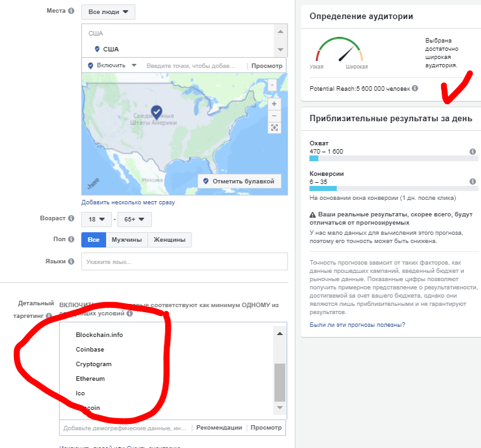Image resolution: width=481 pixels, height=448 pixels.
Task: Click the Охват progress bar
Action: click(393, 159)
